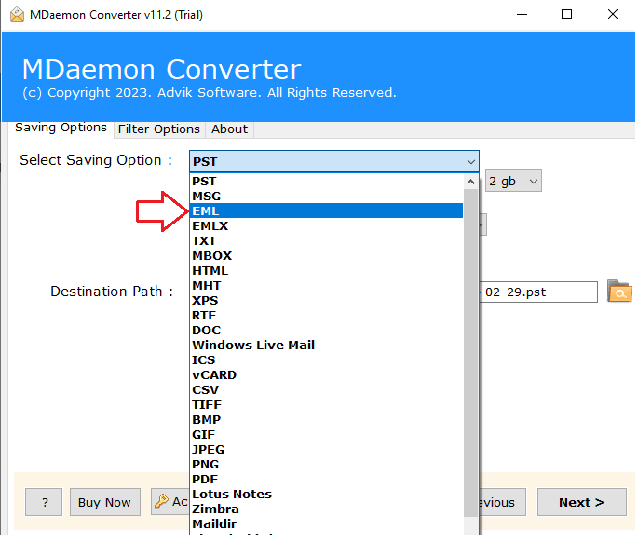Image resolution: width=635 pixels, height=535 pixels.
Task: Select ICS calendar format
Action: tap(326, 360)
